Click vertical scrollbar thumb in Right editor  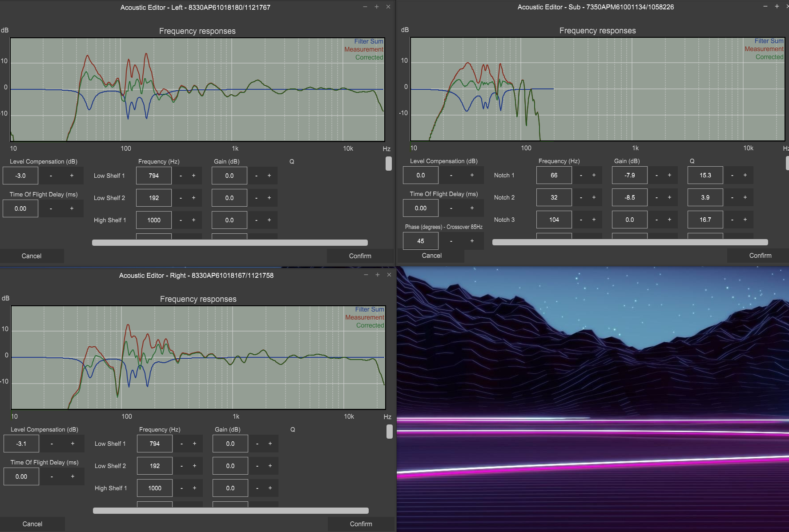[389, 431]
